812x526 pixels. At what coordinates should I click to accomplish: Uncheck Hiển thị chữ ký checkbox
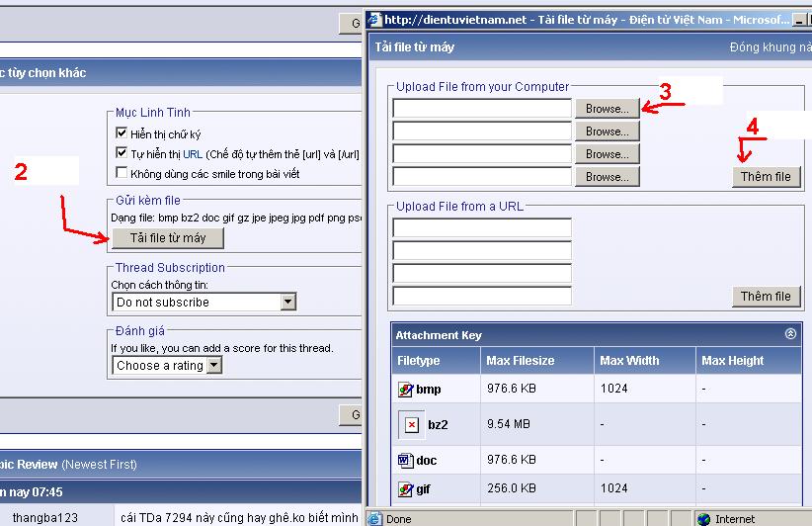click(122, 132)
